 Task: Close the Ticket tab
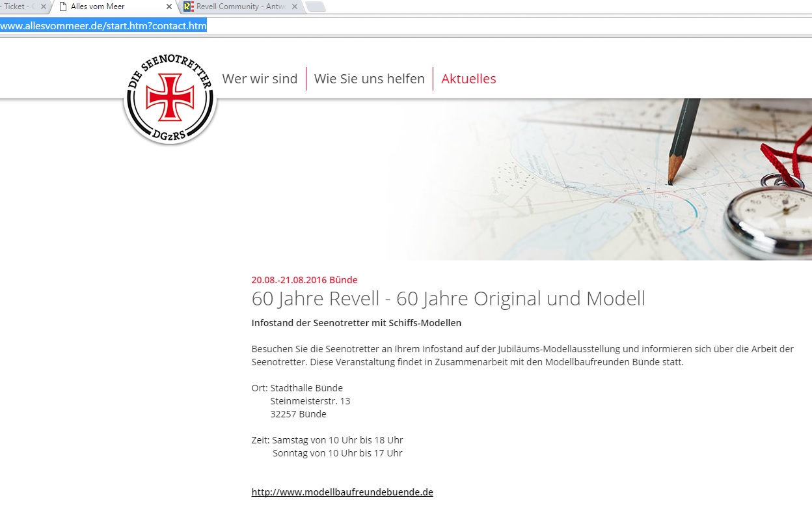coord(44,7)
